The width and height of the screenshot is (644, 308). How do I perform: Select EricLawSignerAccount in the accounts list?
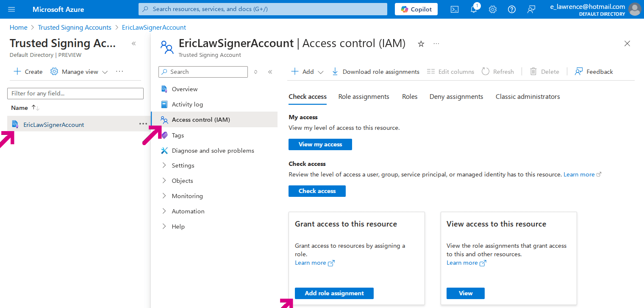click(54, 125)
